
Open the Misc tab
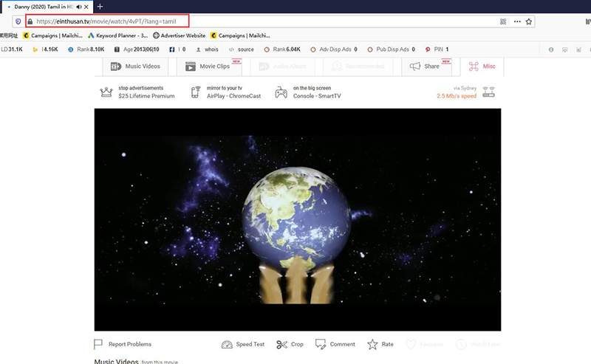point(482,66)
